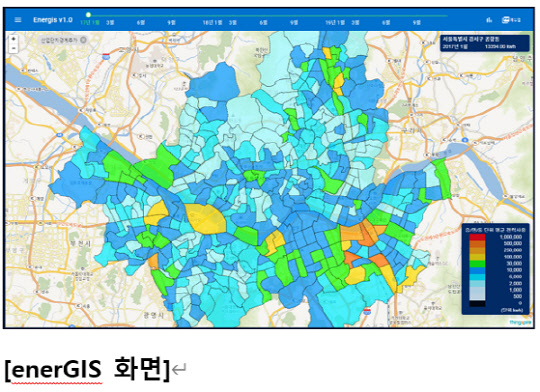Click the dark orange 500,000 legend swatch

(x=477, y=244)
